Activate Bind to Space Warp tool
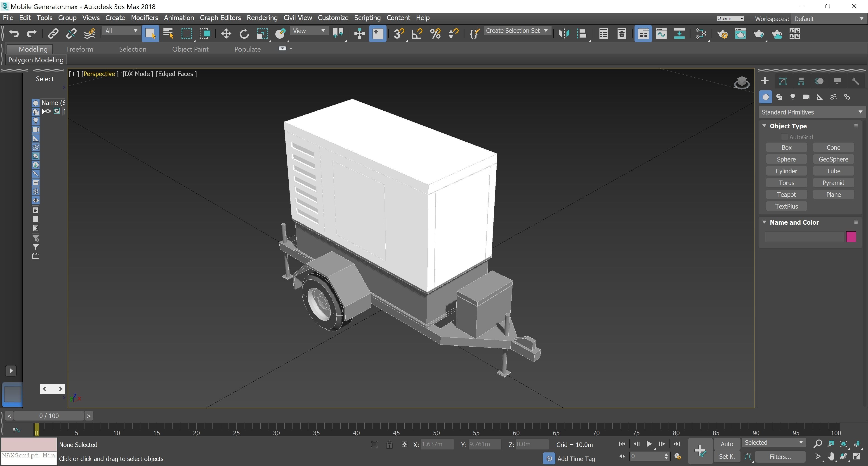The width and height of the screenshot is (868, 466). click(89, 33)
